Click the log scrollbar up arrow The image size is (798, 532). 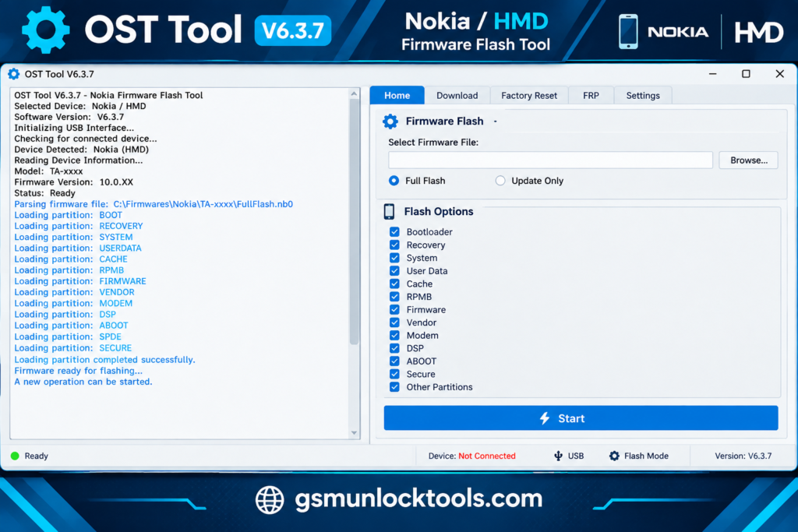point(355,94)
